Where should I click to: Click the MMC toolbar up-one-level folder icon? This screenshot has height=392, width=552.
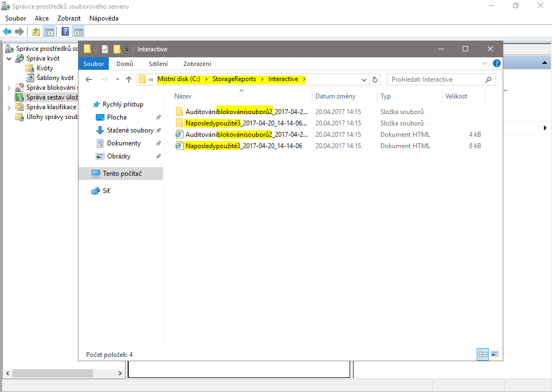pyautogui.click(x=36, y=31)
